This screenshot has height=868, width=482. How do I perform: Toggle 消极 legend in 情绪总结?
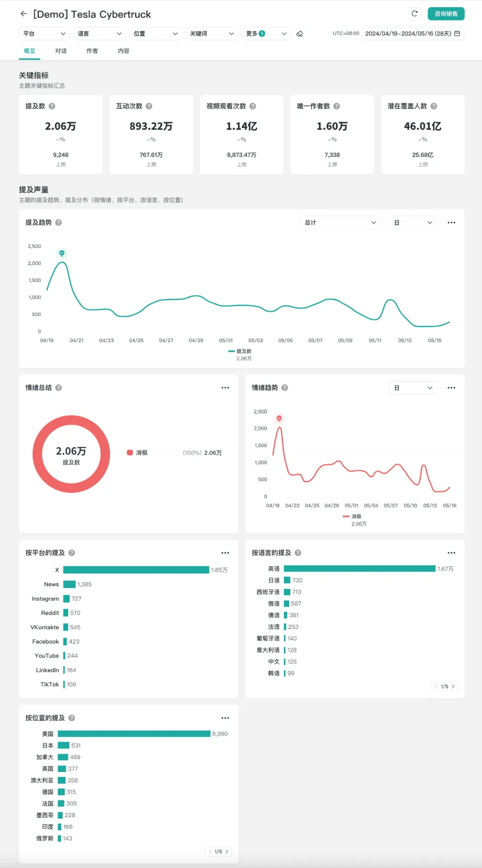click(x=137, y=453)
